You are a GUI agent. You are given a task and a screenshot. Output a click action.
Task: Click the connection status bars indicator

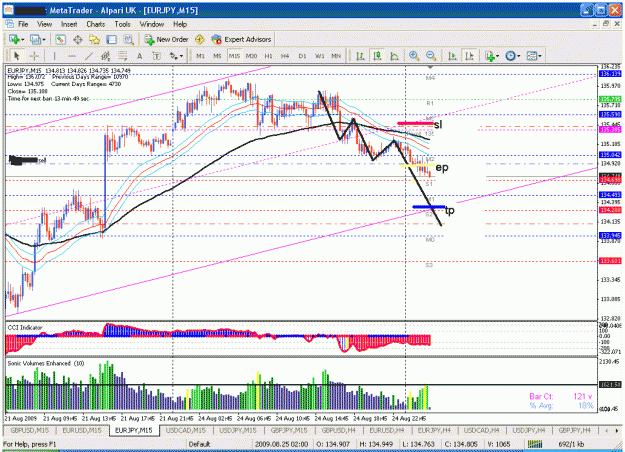pyautogui.click(x=535, y=444)
